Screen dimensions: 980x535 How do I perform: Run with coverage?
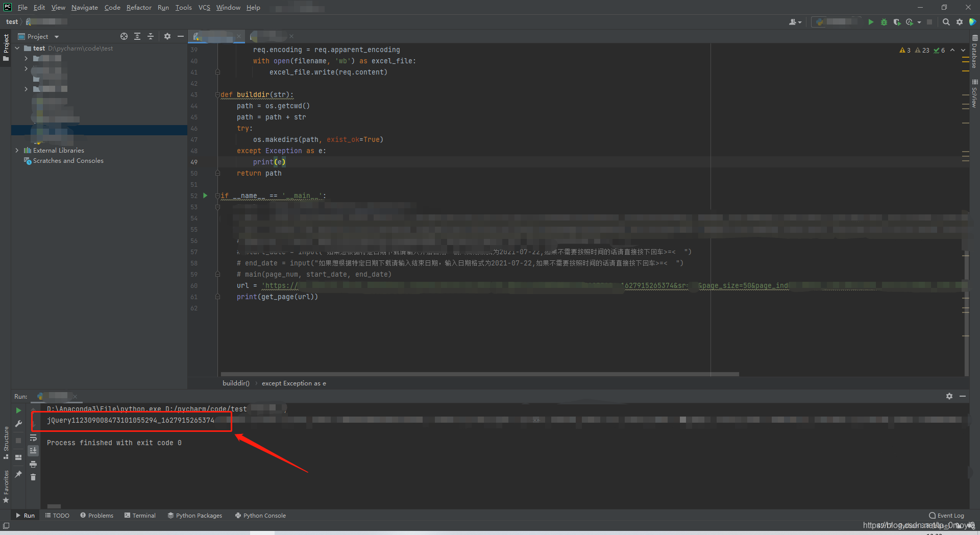pyautogui.click(x=897, y=22)
